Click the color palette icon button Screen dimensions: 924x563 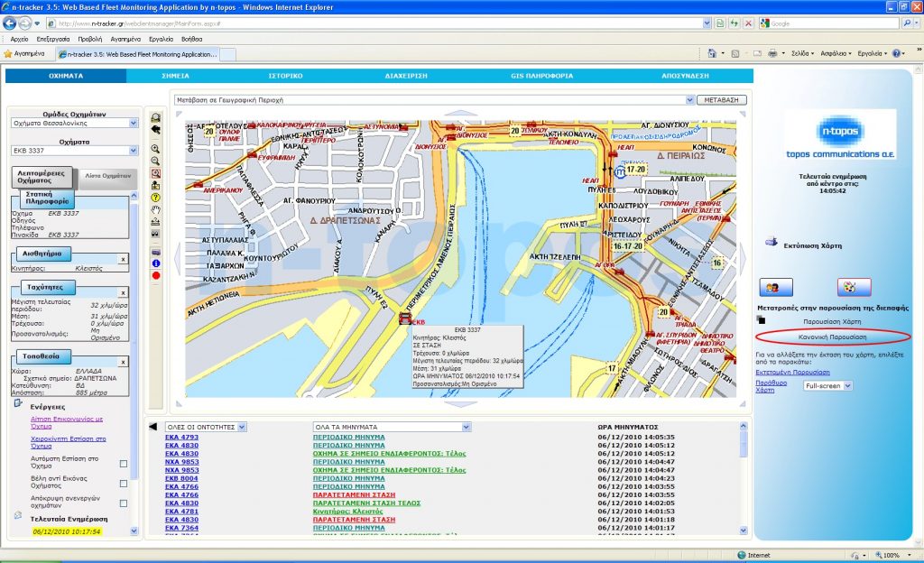click(854, 288)
